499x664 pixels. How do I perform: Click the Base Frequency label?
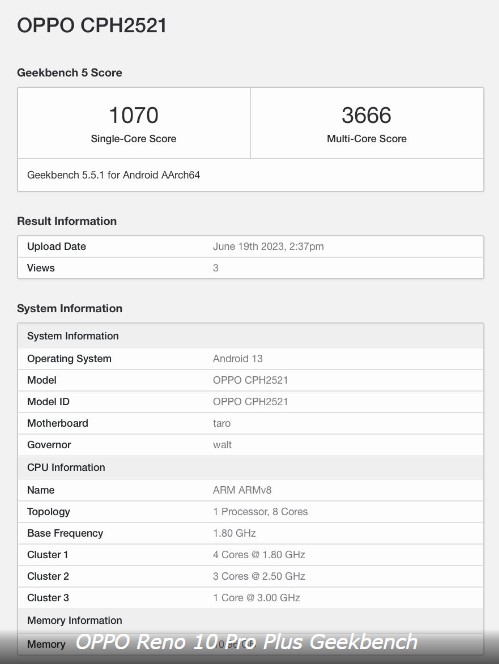[65, 534]
